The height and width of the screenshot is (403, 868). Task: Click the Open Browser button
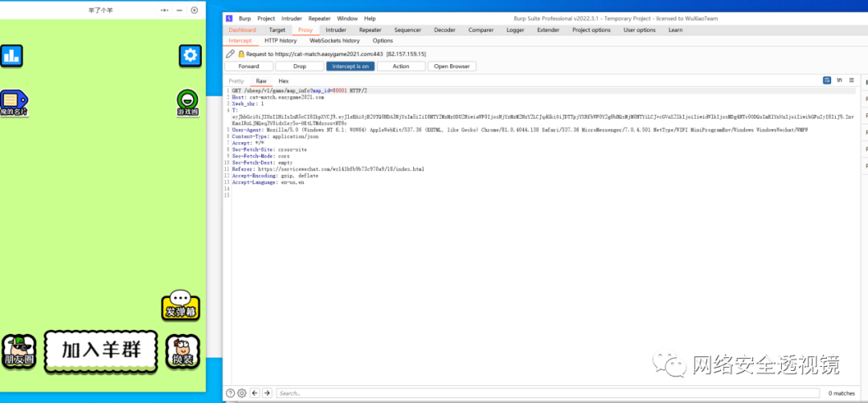tap(452, 67)
